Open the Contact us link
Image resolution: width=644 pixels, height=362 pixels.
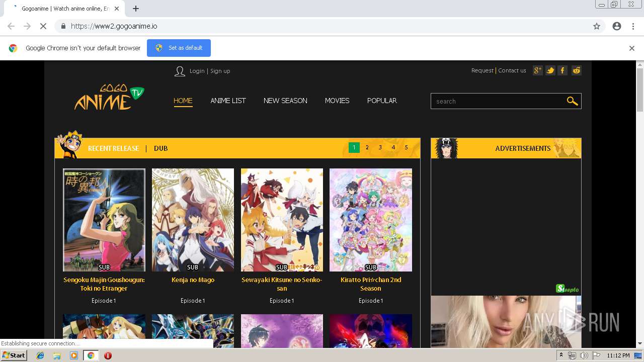pyautogui.click(x=512, y=70)
